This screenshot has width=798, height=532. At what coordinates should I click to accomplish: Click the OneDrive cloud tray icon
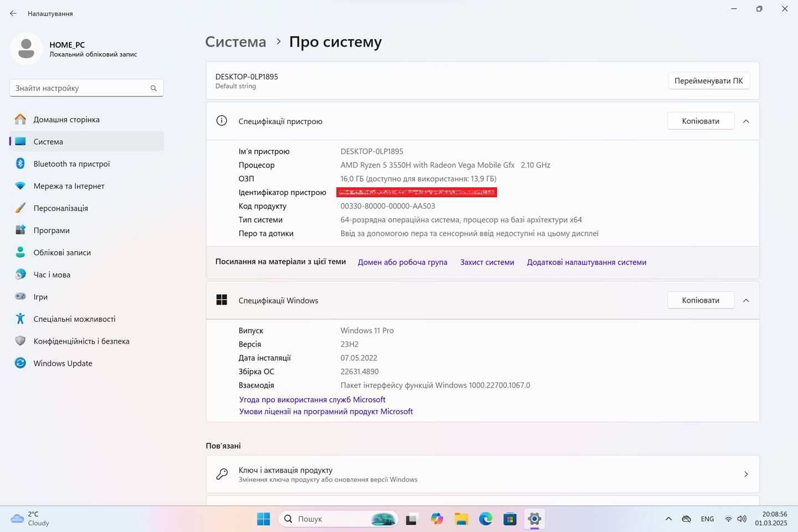tap(687, 519)
